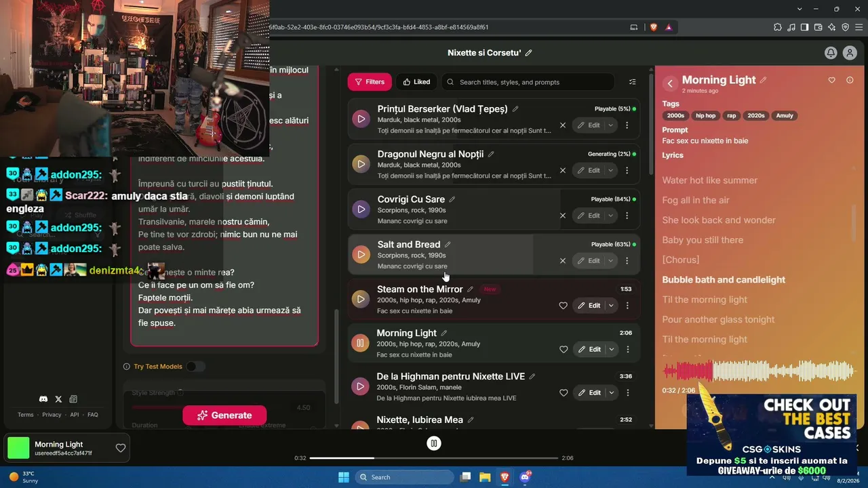Show song info in the details panel
This screenshot has width=868, height=488.
point(850,80)
